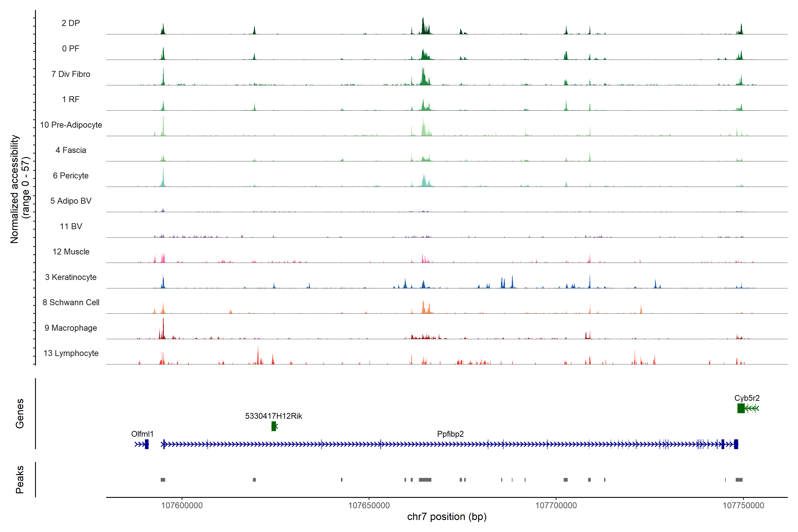This screenshot has width=798, height=532.
Task: Select the 13 Lymphocyte track label
Action: pos(71,353)
